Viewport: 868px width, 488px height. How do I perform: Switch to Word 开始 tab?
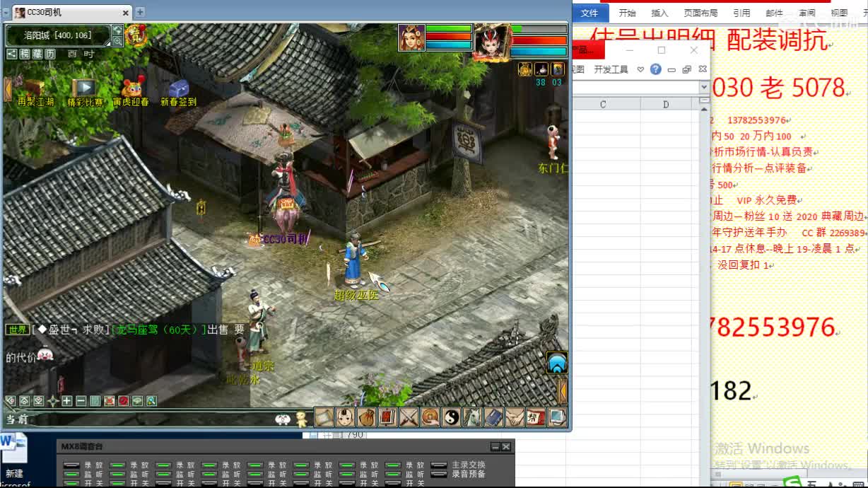[627, 13]
